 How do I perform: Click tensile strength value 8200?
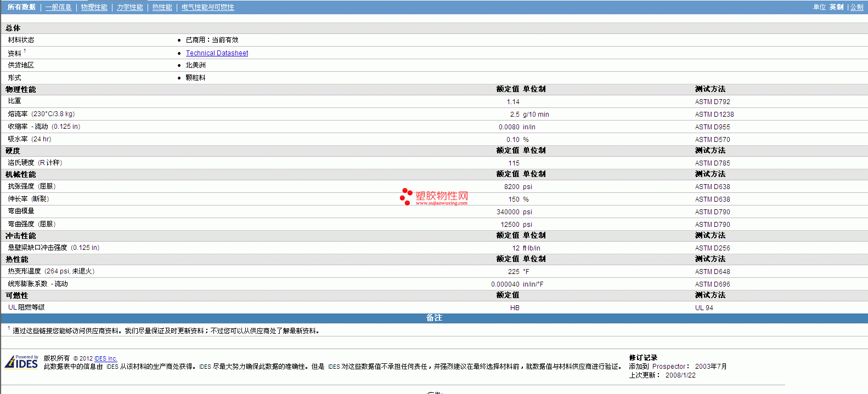pos(512,187)
